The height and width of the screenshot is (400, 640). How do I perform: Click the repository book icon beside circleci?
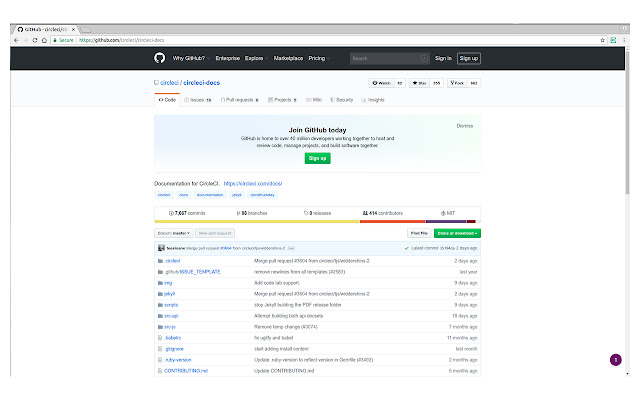pyautogui.click(x=156, y=82)
